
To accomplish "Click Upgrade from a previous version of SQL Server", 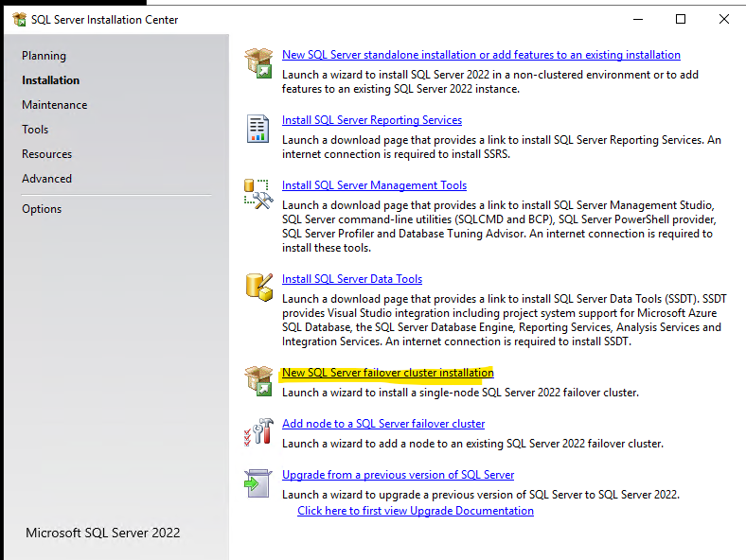I will [398, 475].
